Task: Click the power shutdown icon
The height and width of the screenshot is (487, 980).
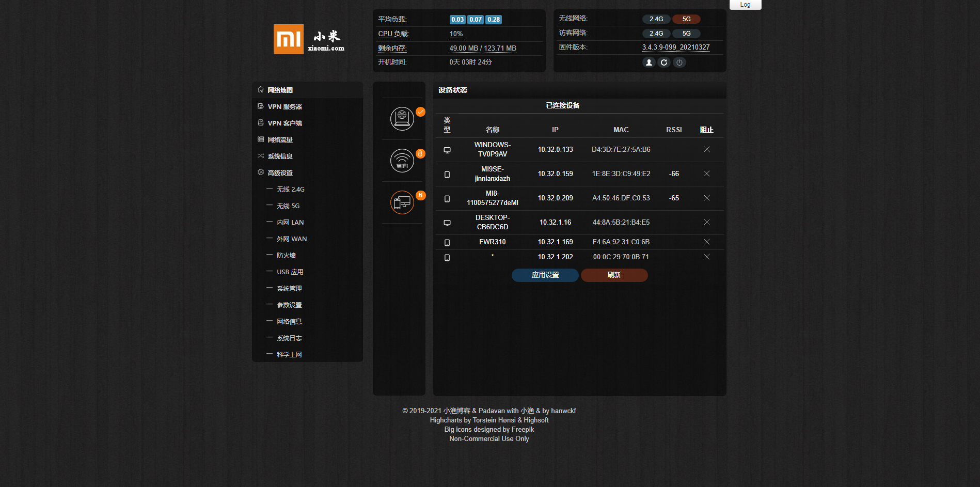Action: point(679,62)
